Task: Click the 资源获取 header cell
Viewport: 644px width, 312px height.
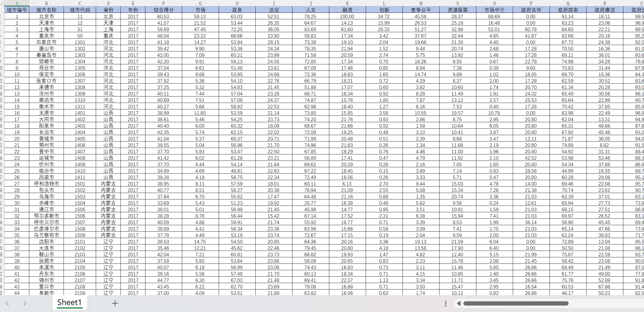Action: point(458,10)
